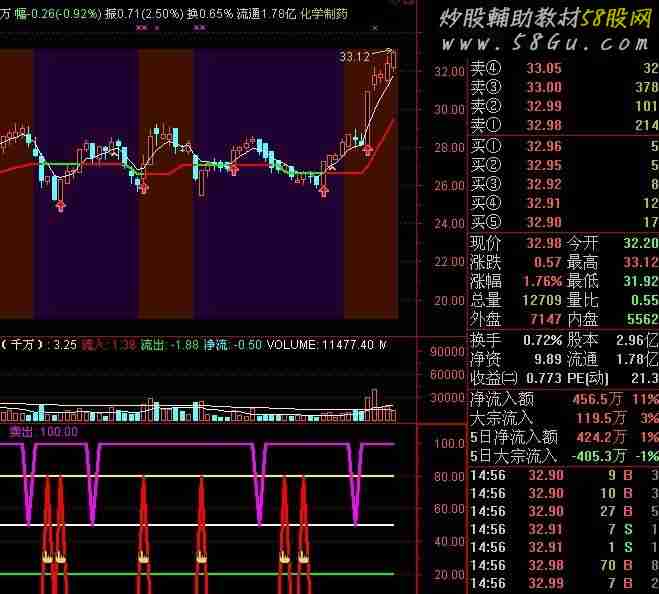Click the 收益(二) 0.773 earnings value
This screenshot has width=659, height=594.
[543, 378]
